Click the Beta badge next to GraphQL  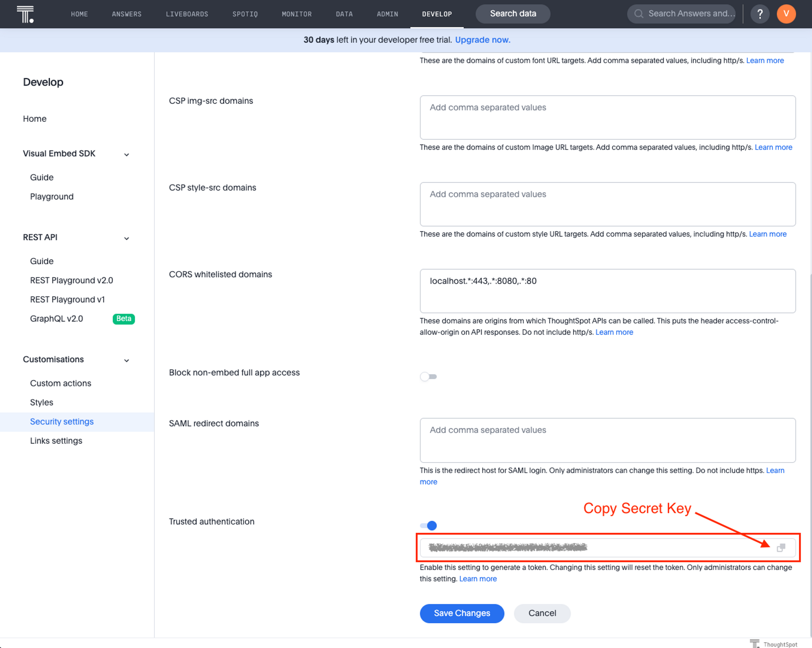pos(123,319)
